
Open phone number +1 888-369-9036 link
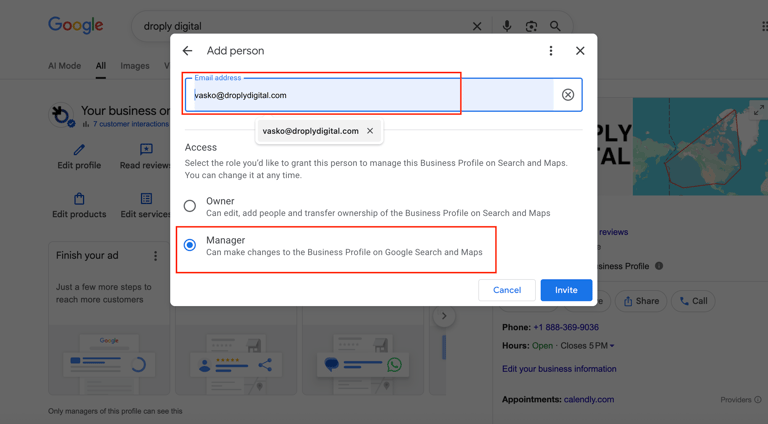566,327
